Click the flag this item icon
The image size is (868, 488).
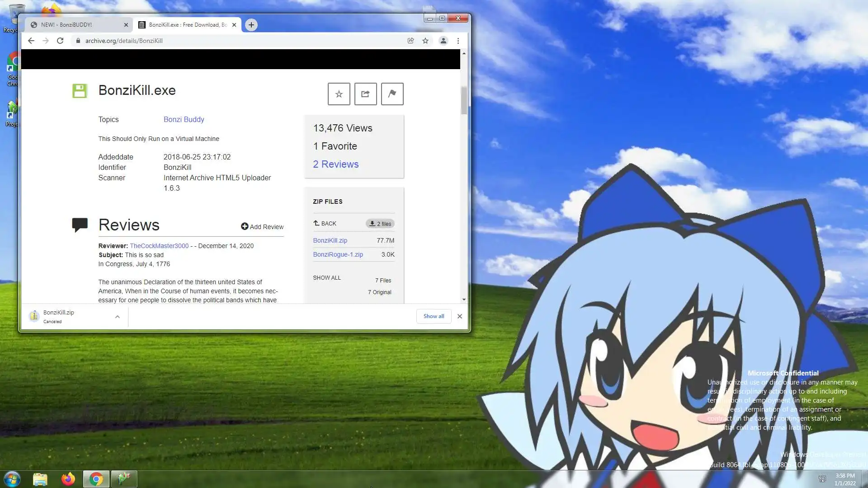pyautogui.click(x=392, y=94)
